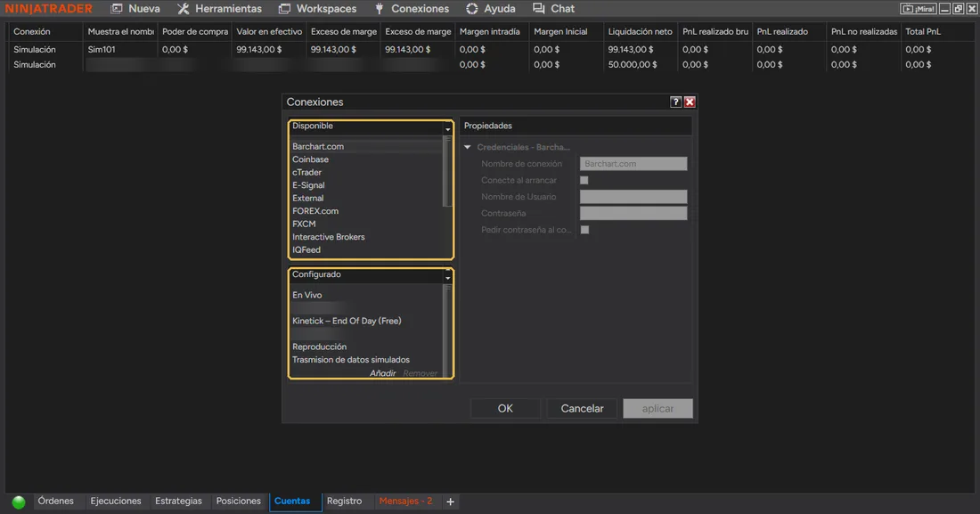The image size is (980, 514).
Task: Open the Nueva menu
Action: (135, 9)
